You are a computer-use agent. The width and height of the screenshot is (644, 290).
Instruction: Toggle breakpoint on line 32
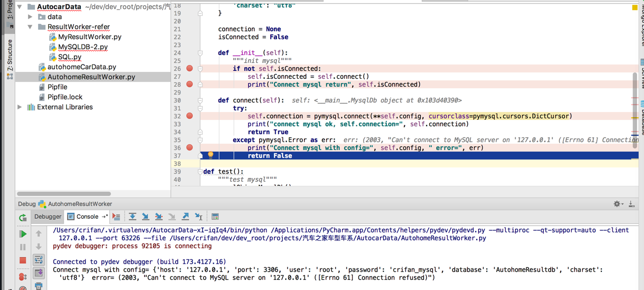190,116
